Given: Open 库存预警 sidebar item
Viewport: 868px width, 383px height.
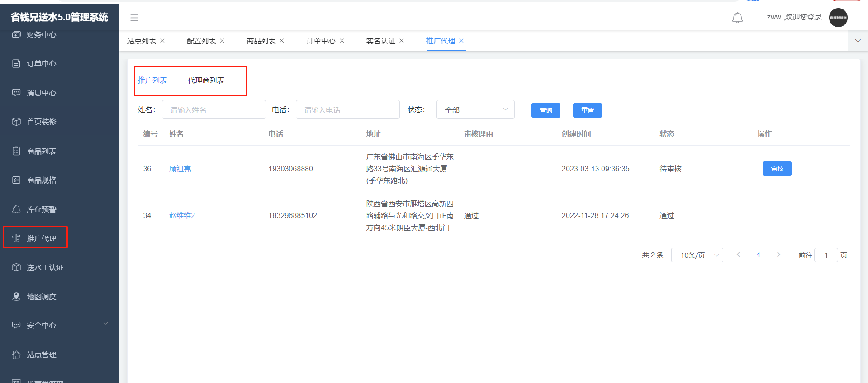Looking at the screenshot, I should pyautogui.click(x=41, y=209).
